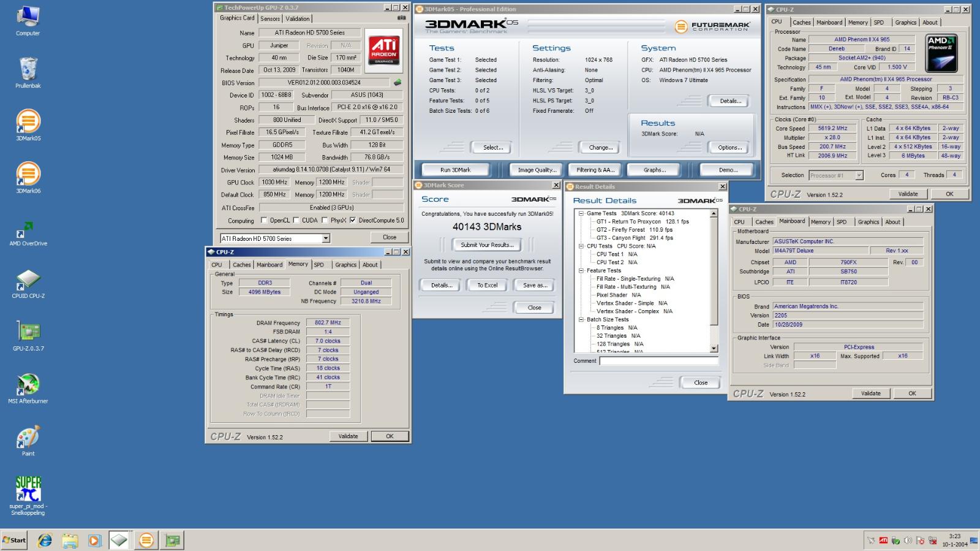Enable the PhysX checkbox in GPU-Z
Image resolution: width=980 pixels, height=551 pixels.
(325, 220)
